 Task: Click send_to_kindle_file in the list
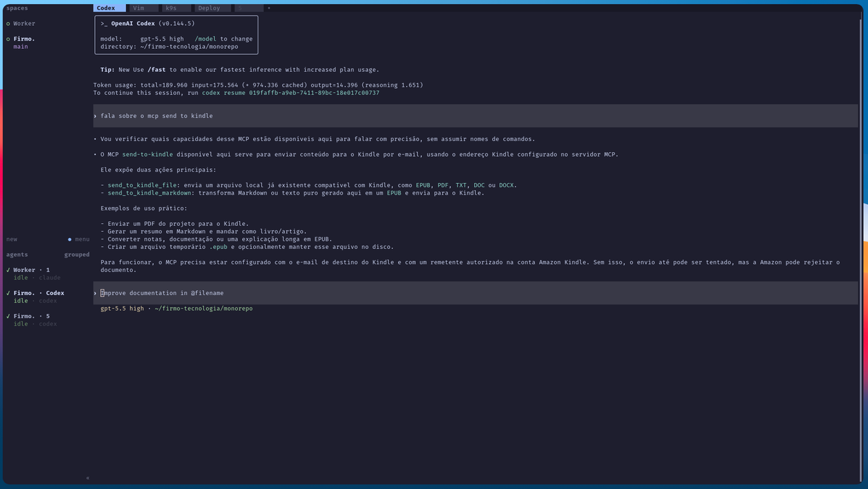coord(142,185)
